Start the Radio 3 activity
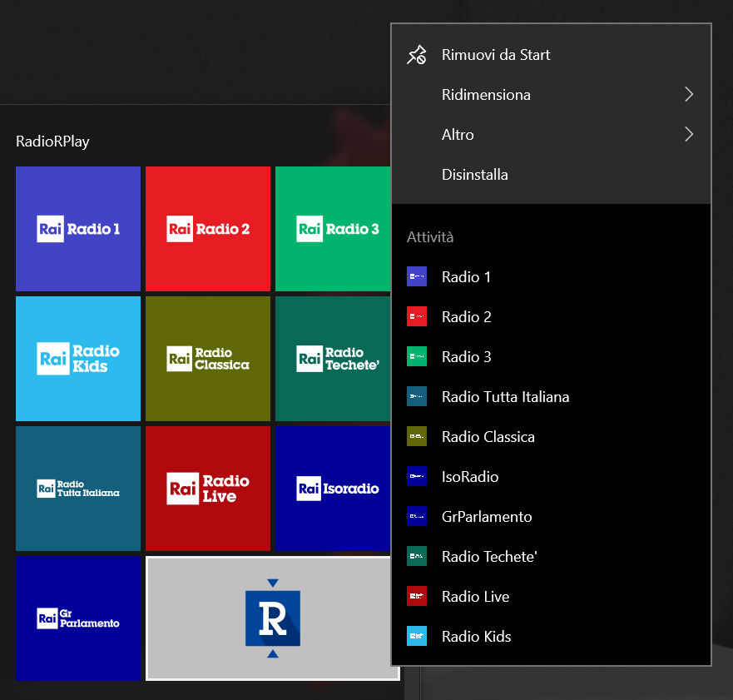 coord(551,357)
